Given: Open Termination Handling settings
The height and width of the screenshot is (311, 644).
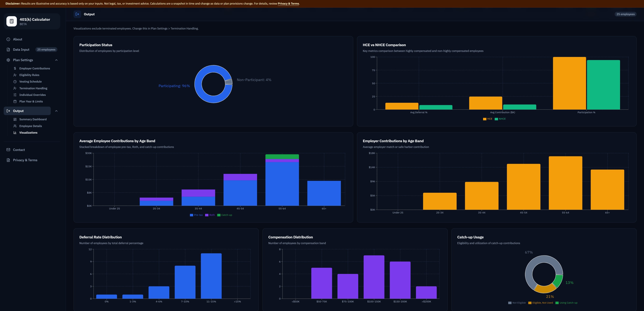Looking at the screenshot, I should [x=33, y=88].
